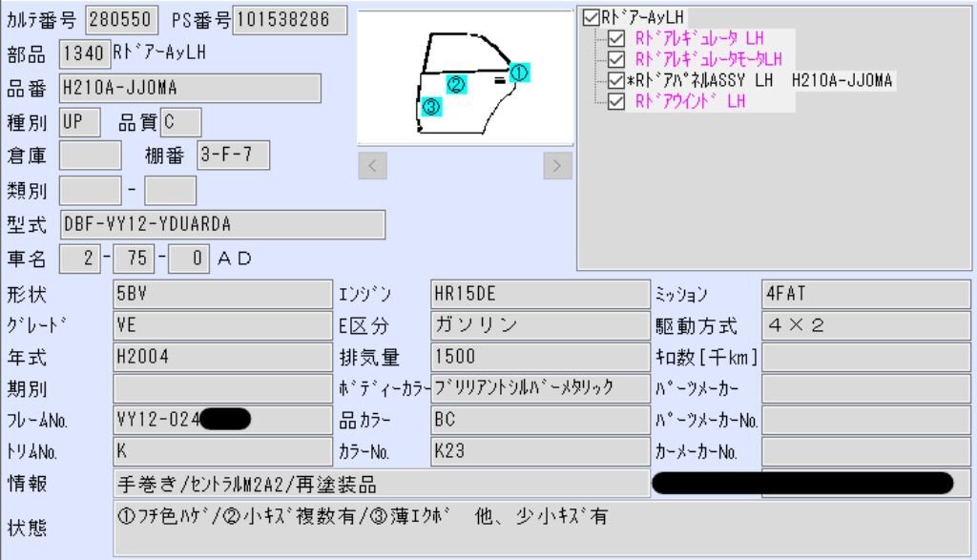
Task: Click the トリムNo. field K
Action: click(222, 451)
